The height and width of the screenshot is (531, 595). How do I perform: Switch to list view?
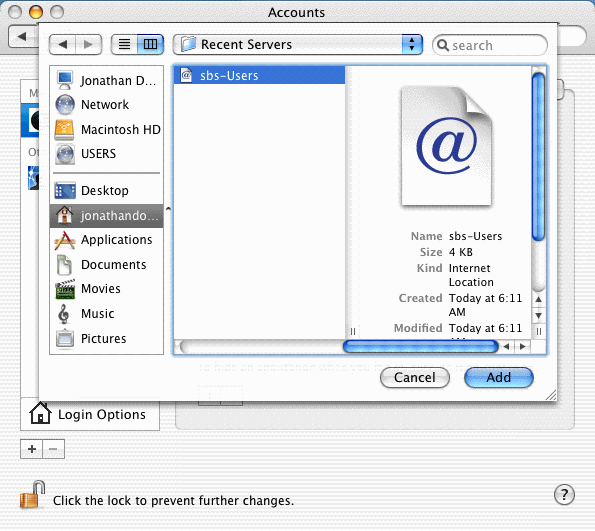pyautogui.click(x=124, y=44)
